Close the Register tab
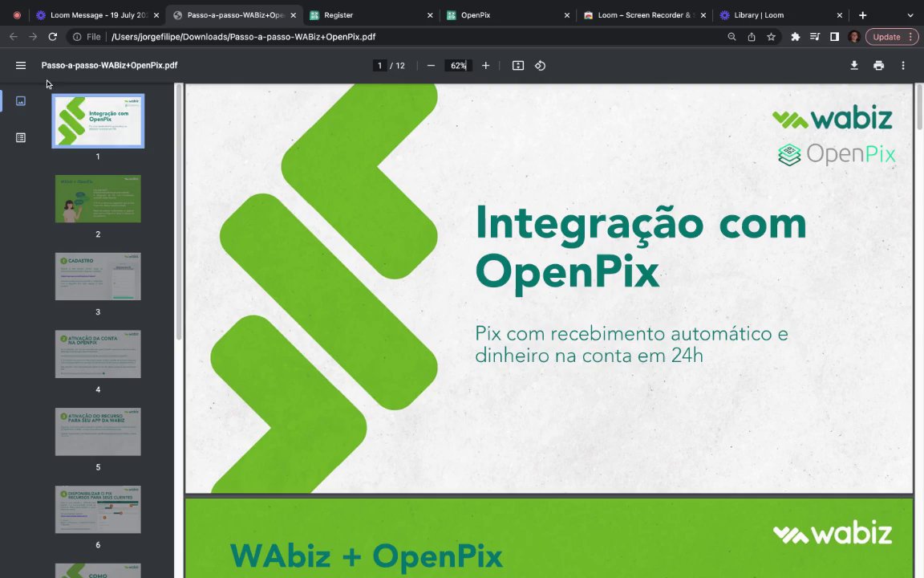924x578 pixels. point(430,15)
